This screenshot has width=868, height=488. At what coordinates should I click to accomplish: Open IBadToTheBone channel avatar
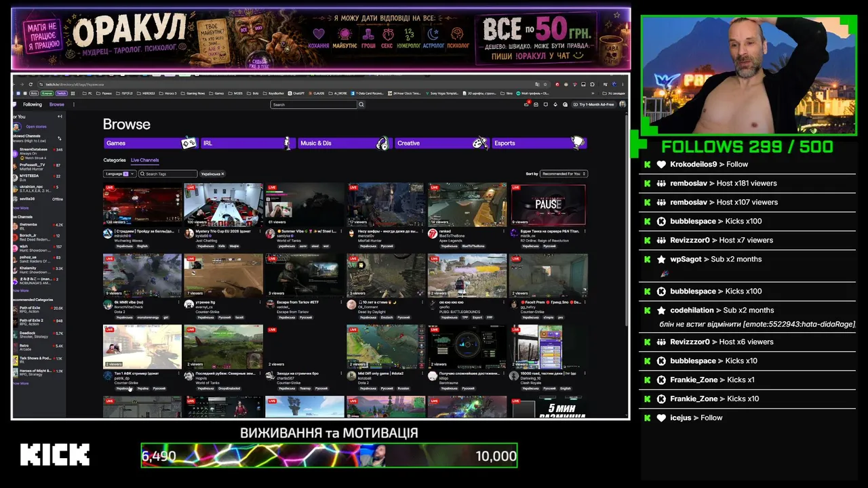pyautogui.click(x=433, y=234)
